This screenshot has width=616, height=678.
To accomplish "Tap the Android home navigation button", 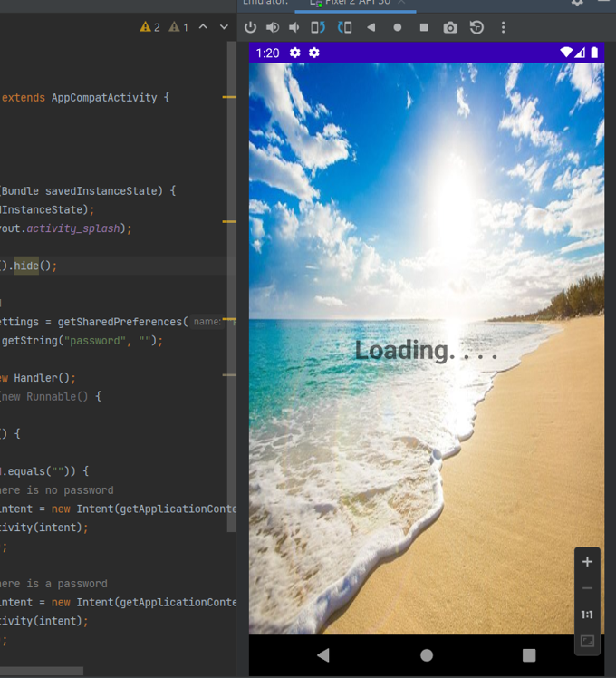I will pyautogui.click(x=427, y=654).
